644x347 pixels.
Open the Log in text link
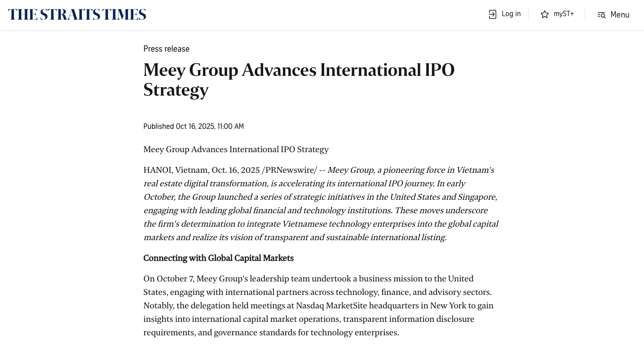coord(511,14)
